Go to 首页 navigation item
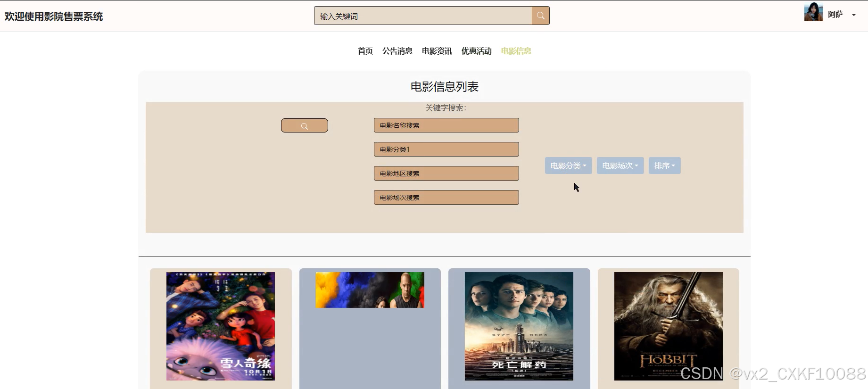868x389 pixels. (x=365, y=51)
